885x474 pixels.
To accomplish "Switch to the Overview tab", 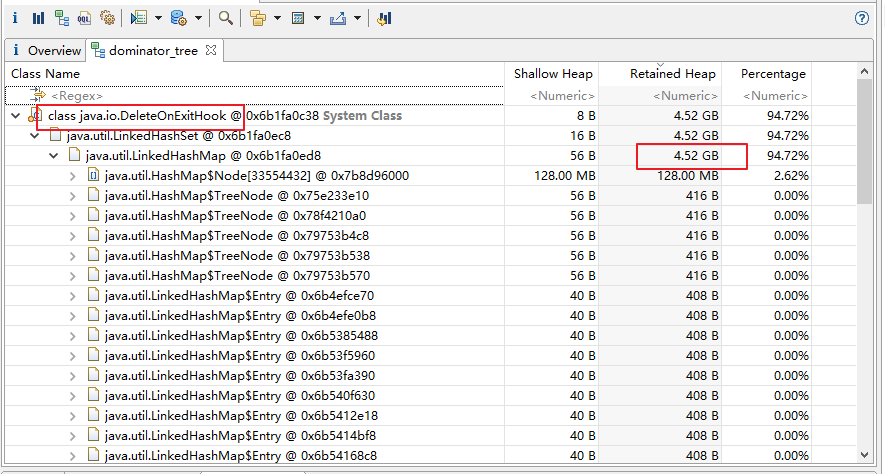I will pyautogui.click(x=47, y=51).
